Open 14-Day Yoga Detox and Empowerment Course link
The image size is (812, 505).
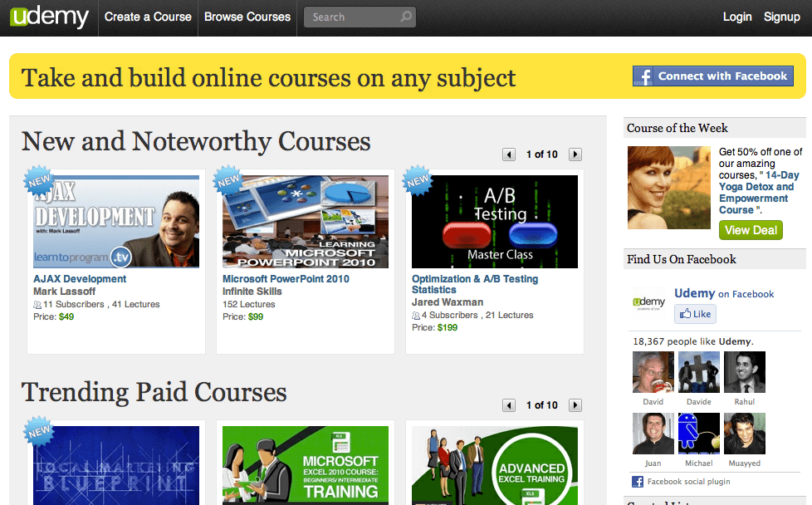(x=759, y=193)
